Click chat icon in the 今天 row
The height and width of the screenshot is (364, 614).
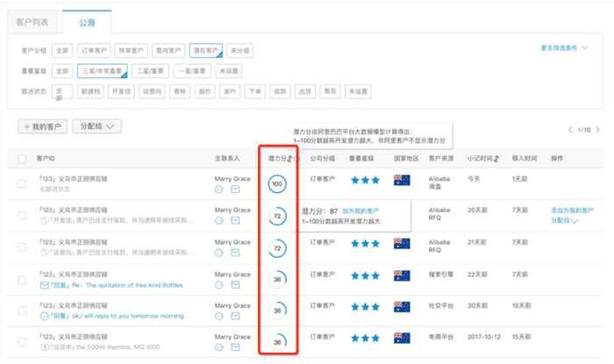click(x=219, y=189)
